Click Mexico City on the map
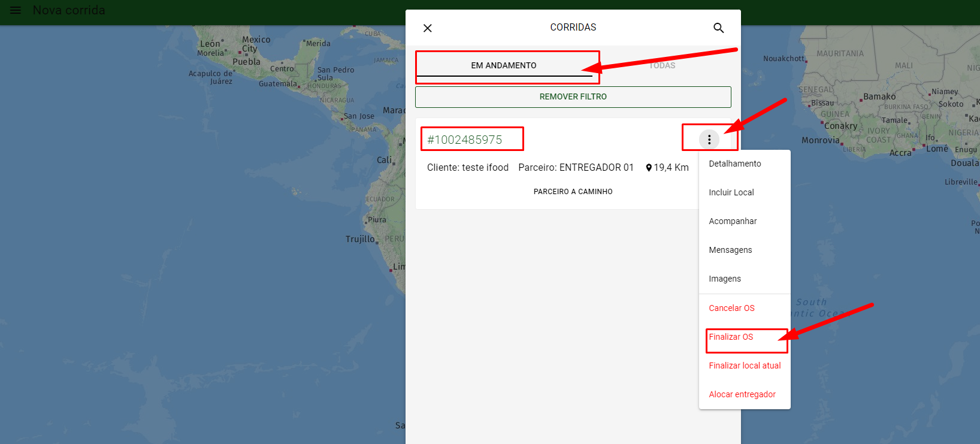 [255, 44]
